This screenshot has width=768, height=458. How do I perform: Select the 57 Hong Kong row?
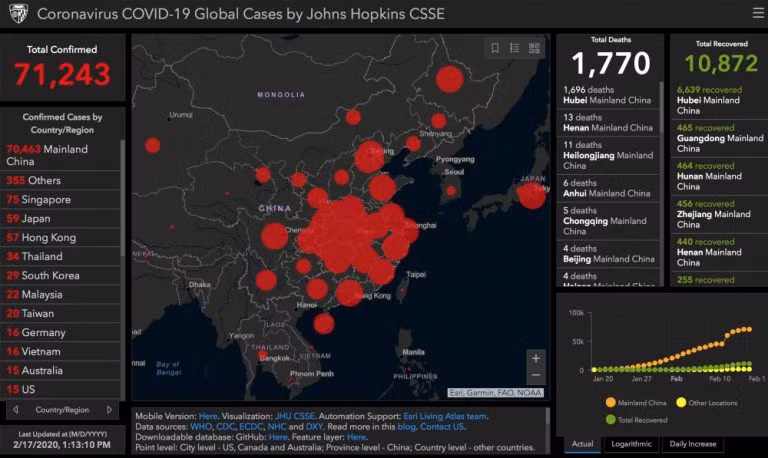(x=60, y=238)
